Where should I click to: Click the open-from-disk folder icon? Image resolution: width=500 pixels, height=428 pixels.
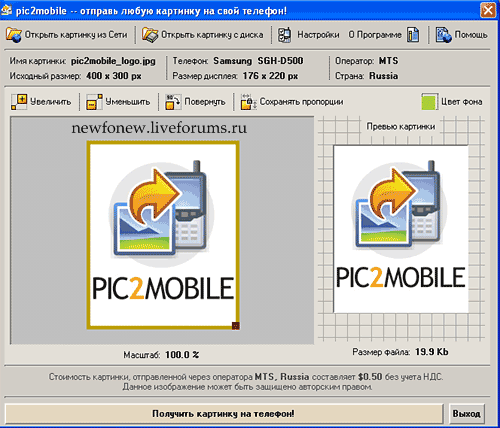click(x=150, y=35)
